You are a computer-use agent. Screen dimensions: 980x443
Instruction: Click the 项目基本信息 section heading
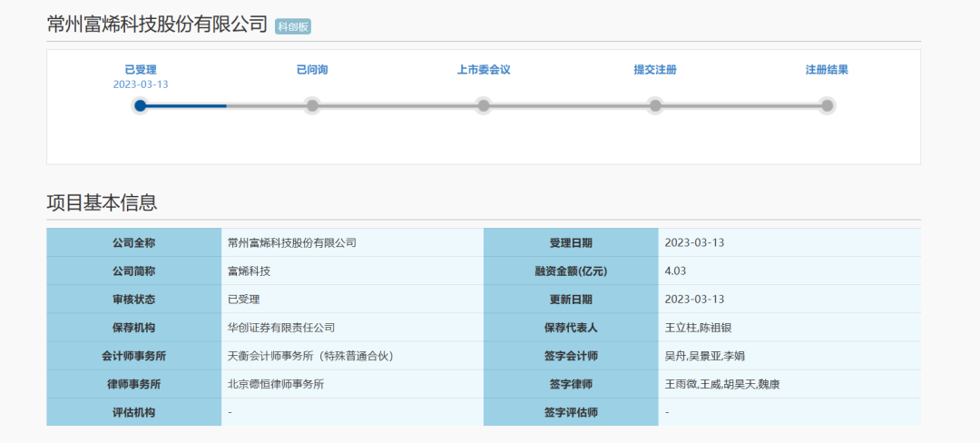(x=102, y=202)
